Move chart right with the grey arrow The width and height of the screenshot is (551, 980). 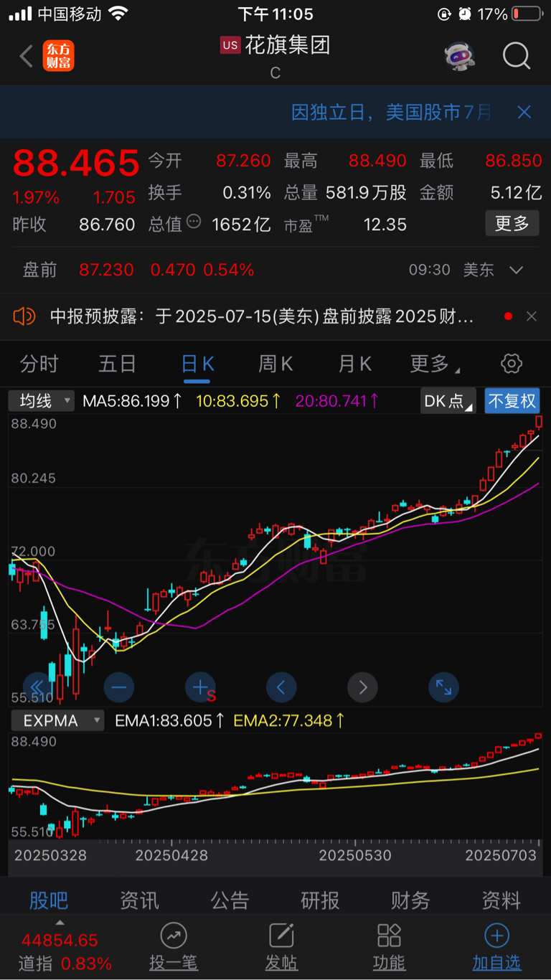pyautogui.click(x=362, y=687)
